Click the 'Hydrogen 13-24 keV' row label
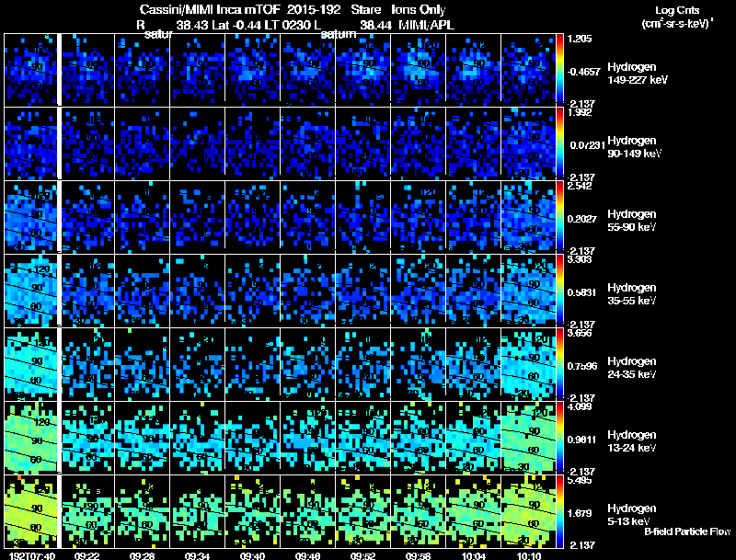This screenshot has width=736, height=560. click(632, 441)
